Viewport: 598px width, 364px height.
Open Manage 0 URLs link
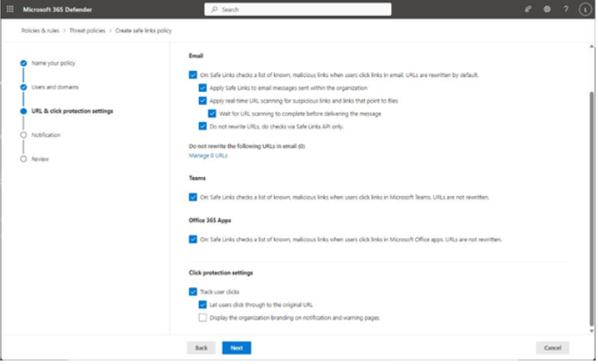(208, 155)
